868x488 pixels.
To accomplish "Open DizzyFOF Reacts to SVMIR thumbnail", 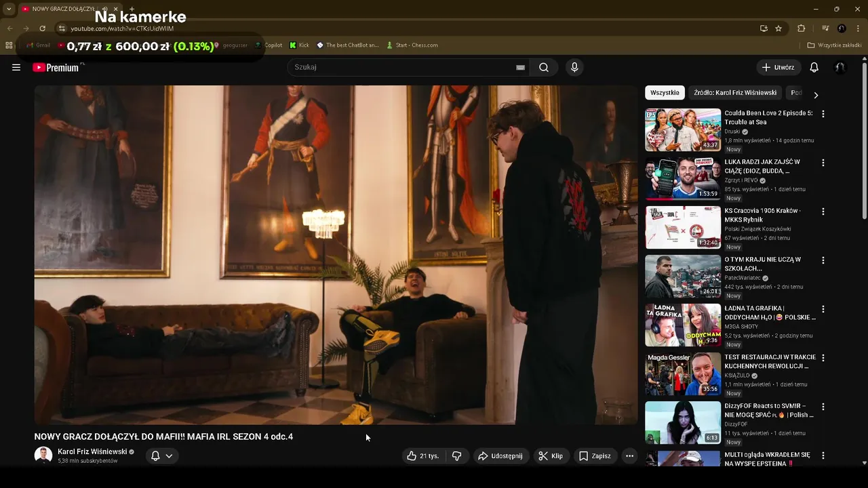I will 683,423.
